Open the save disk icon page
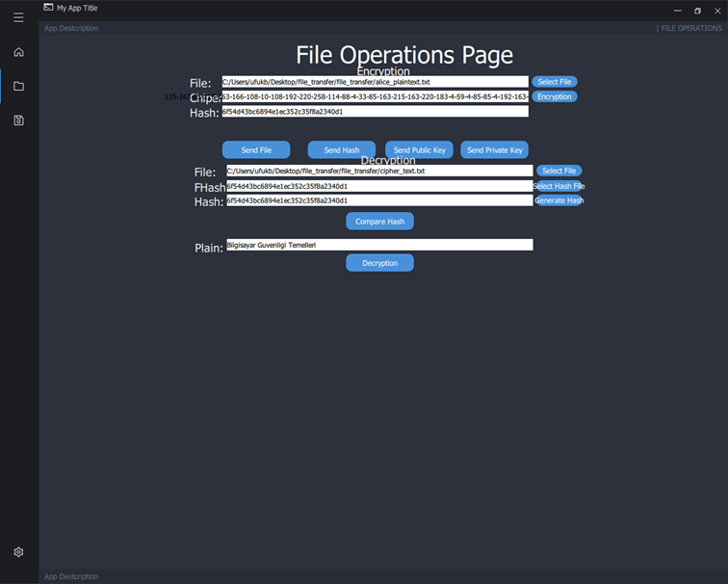 (x=18, y=120)
